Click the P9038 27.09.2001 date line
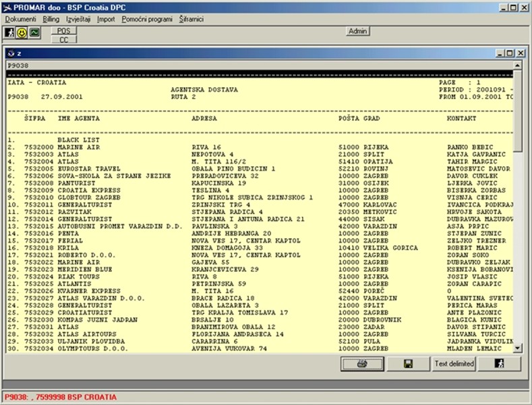This screenshot has height=405, width=532. tap(45, 97)
